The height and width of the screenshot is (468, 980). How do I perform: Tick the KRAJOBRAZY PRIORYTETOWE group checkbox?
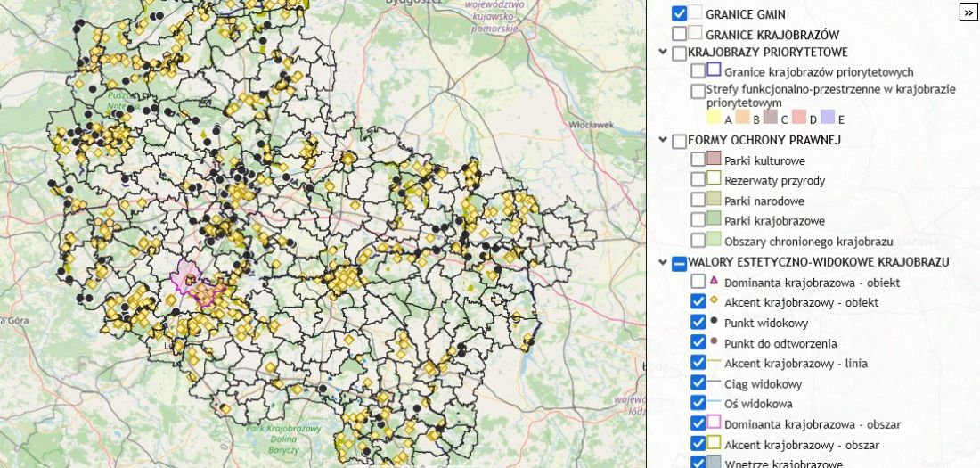coord(679,53)
